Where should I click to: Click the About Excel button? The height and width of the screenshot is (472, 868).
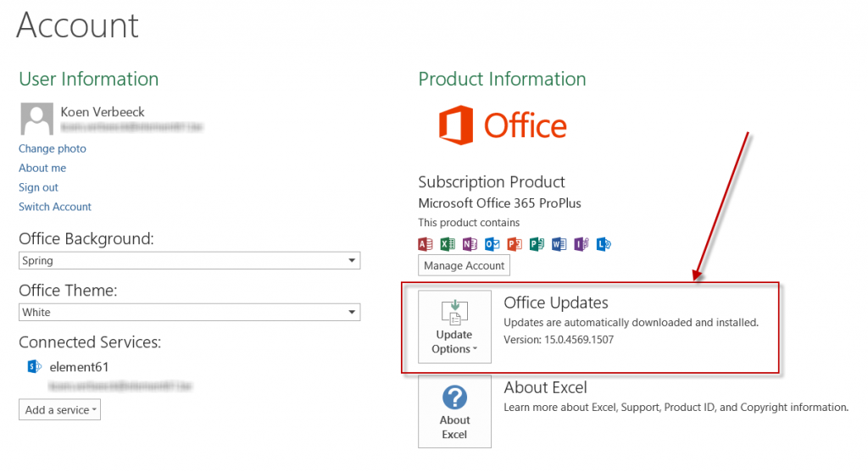tap(454, 412)
